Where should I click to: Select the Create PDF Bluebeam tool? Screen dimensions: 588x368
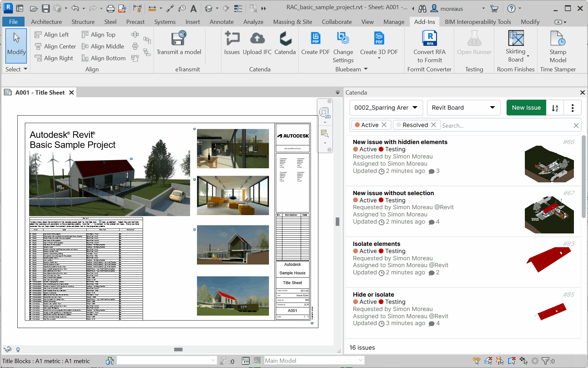pyautogui.click(x=315, y=39)
